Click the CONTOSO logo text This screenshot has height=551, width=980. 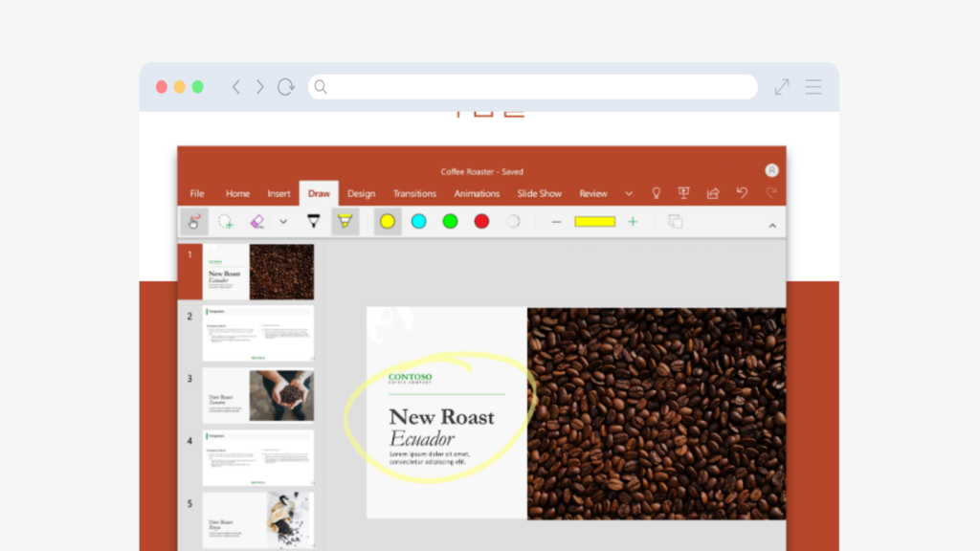click(410, 377)
